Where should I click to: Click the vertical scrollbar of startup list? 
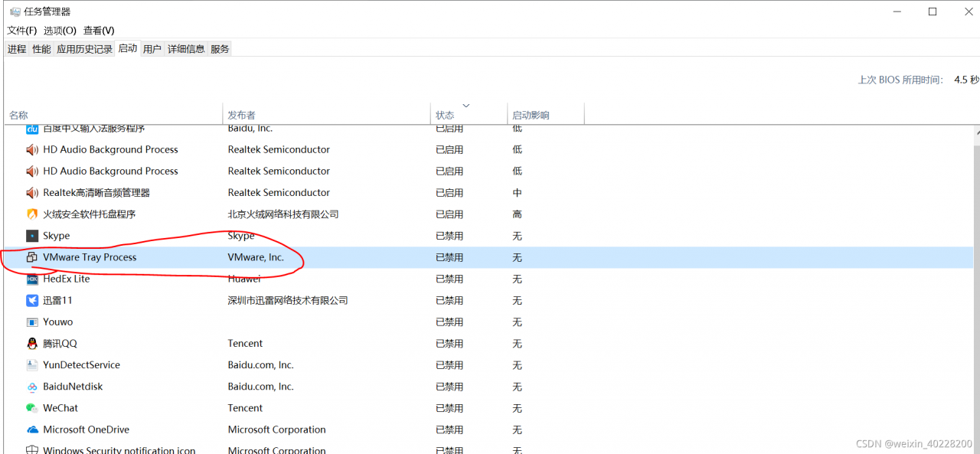point(977,291)
